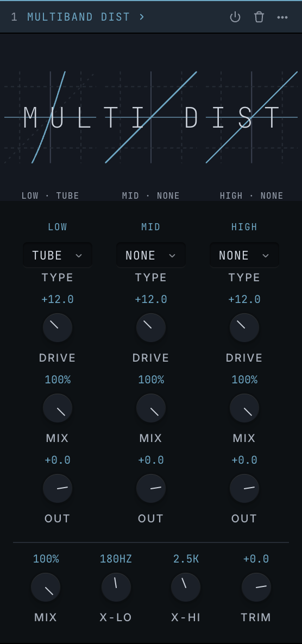The image size is (302, 644).
Task: Click the TRIM value +0.0
Action: [x=256, y=559]
